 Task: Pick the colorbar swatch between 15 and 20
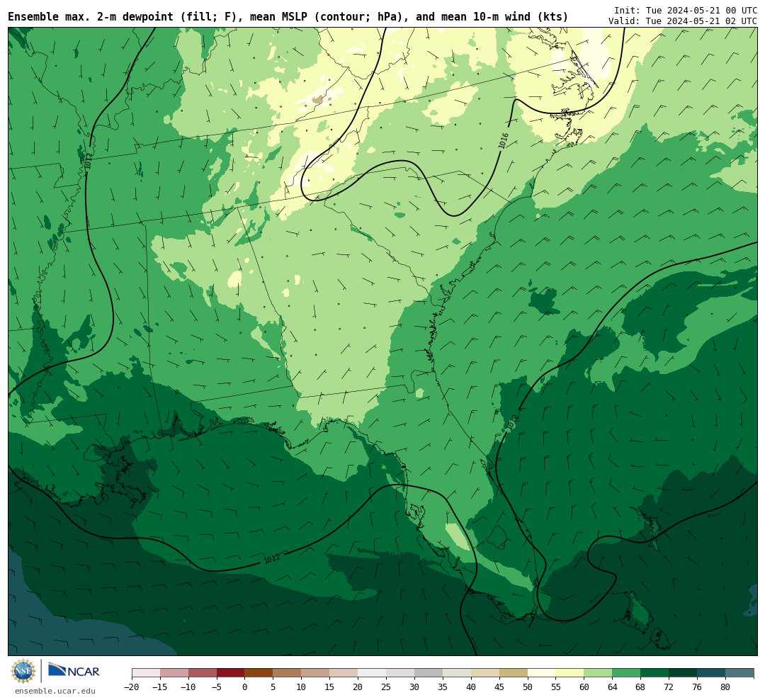[x=344, y=673]
